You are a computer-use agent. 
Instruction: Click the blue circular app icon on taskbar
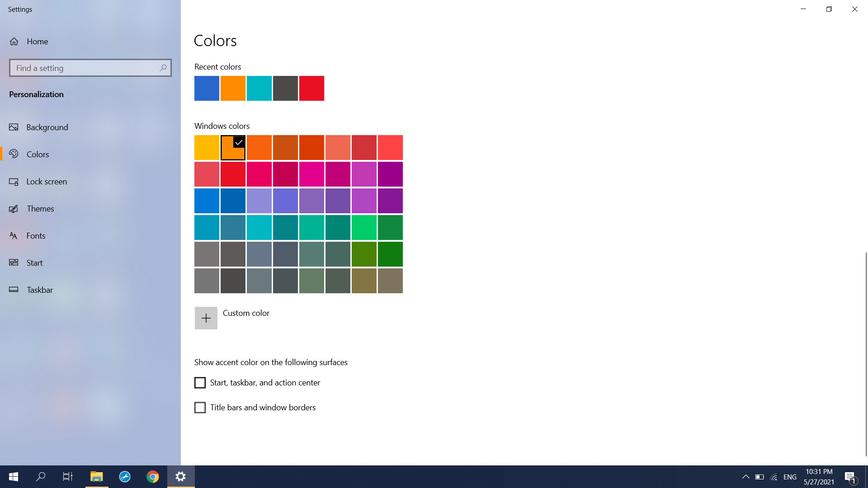125,477
